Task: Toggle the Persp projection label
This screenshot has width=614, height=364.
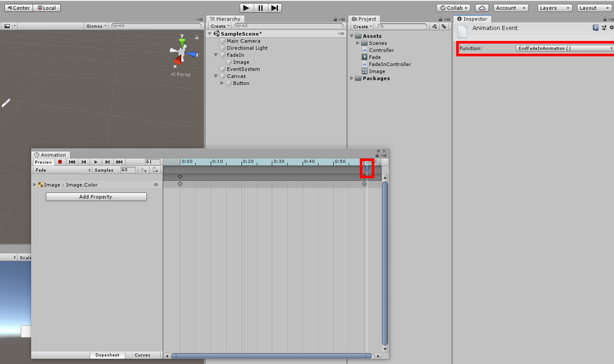Action: [x=181, y=74]
